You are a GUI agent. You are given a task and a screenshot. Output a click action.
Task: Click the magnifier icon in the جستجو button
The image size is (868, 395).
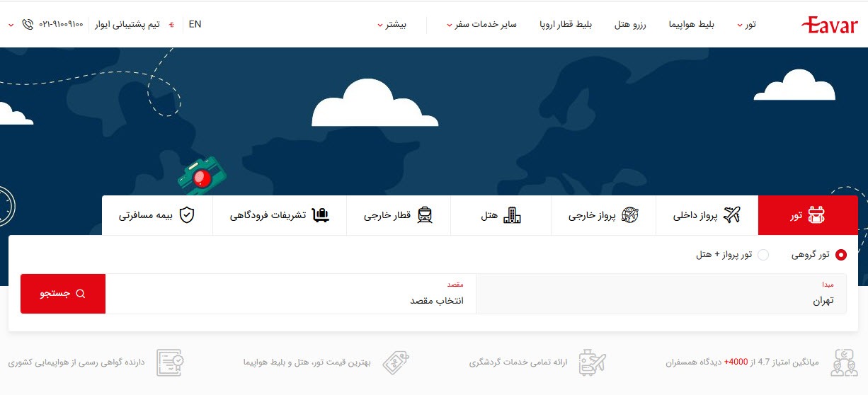pyautogui.click(x=80, y=294)
